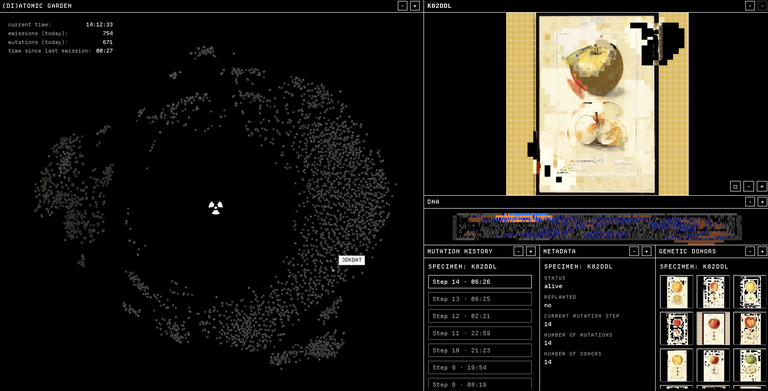Expand the DNA panel with plus
The image size is (768, 391).
click(762, 202)
